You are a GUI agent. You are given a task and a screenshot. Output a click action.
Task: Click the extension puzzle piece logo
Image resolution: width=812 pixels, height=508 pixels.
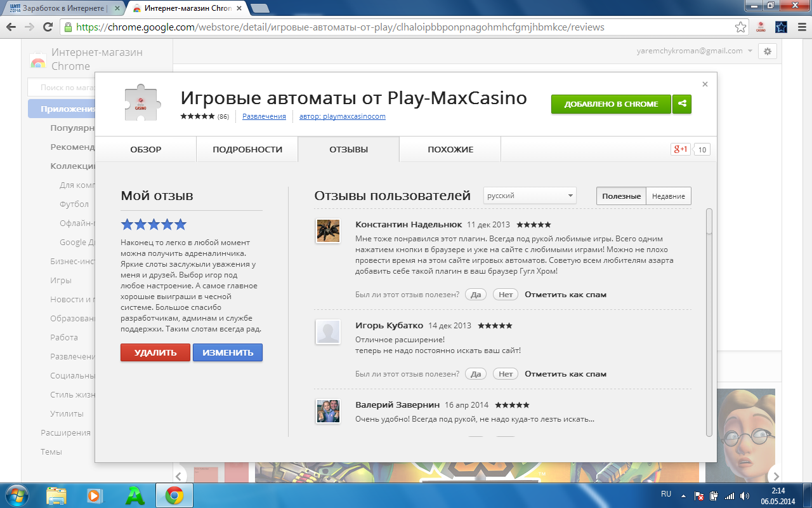tap(143, 104)
